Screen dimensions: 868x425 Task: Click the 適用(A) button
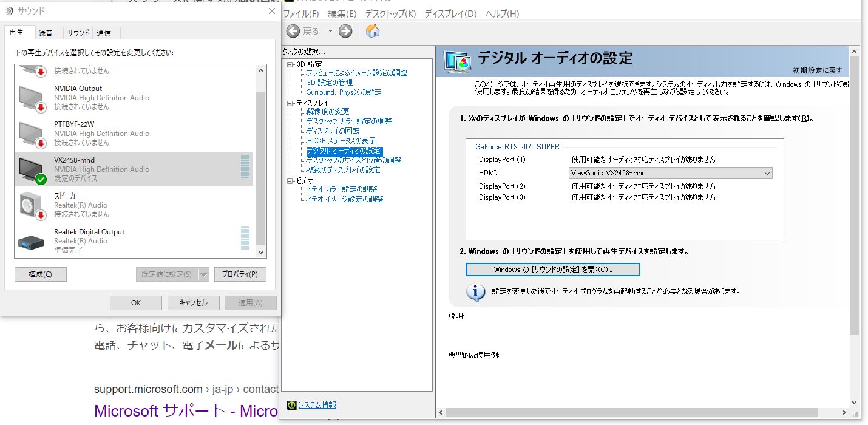250,303
